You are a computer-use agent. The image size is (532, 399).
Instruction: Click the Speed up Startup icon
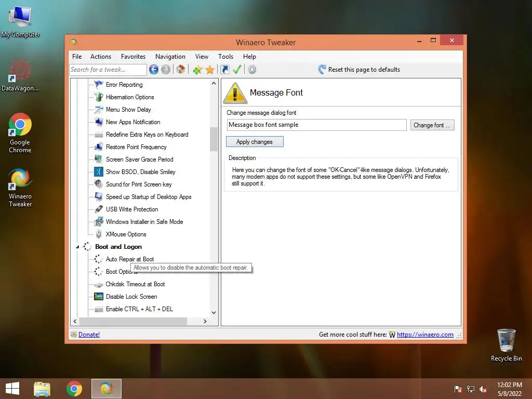(99, 196)
